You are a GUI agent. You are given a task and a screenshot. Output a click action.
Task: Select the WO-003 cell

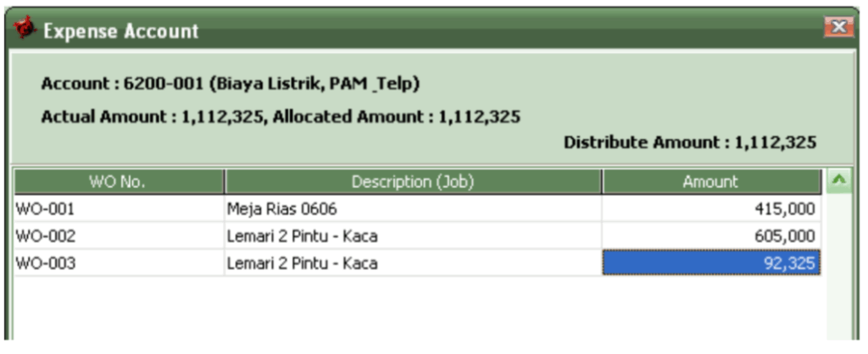click(119, 263)
